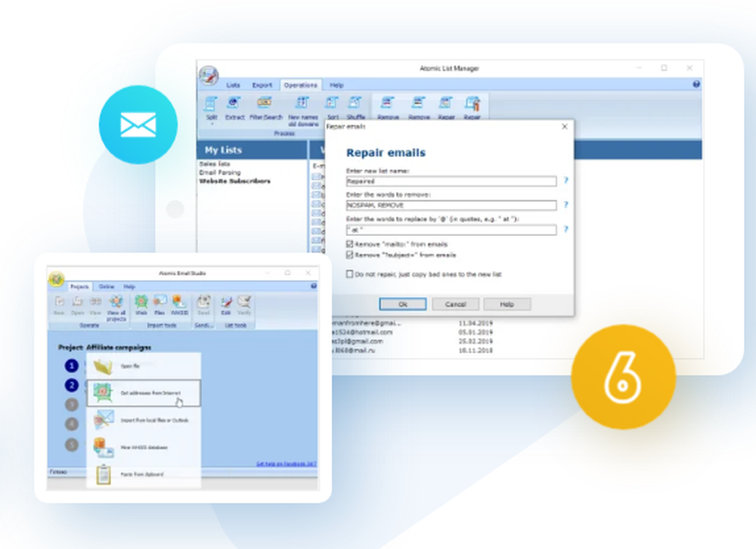
Task: Open help icon in List Manager ribbon corner
Action: [696, 85]
